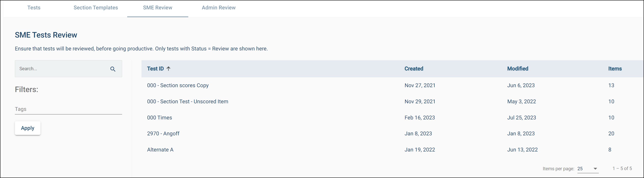The image size is (644, 178).
Task: Open test 000 - Section scores Copy
Action: coord(178,86)
